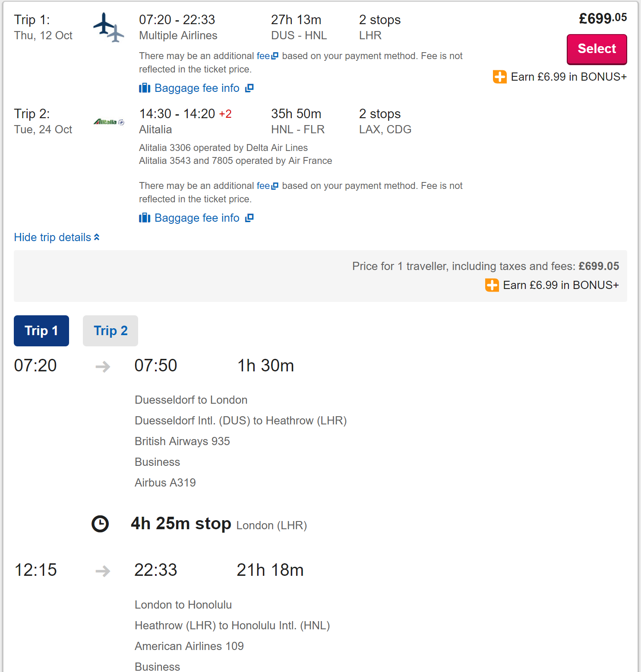Click the Multiple Airlines plane icon for Trip 1
The width and height of the screenshot is (641, 672).
tap(108, 27)
